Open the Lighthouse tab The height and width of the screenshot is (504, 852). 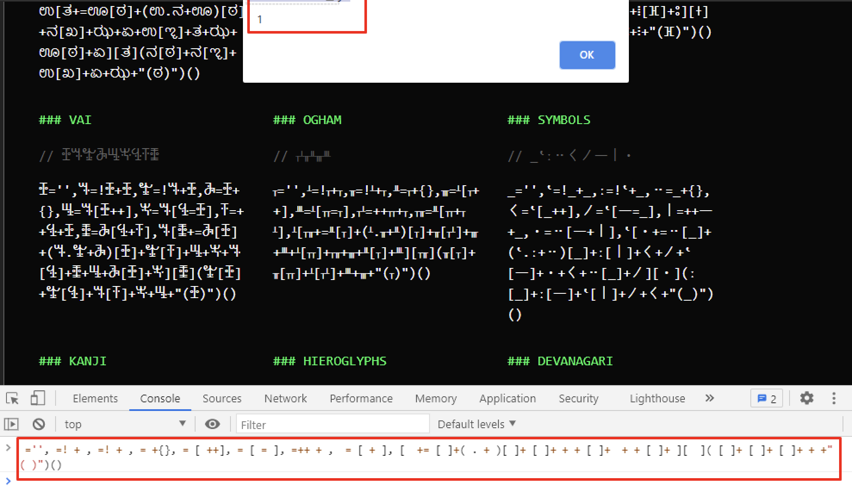click(657, 398)
